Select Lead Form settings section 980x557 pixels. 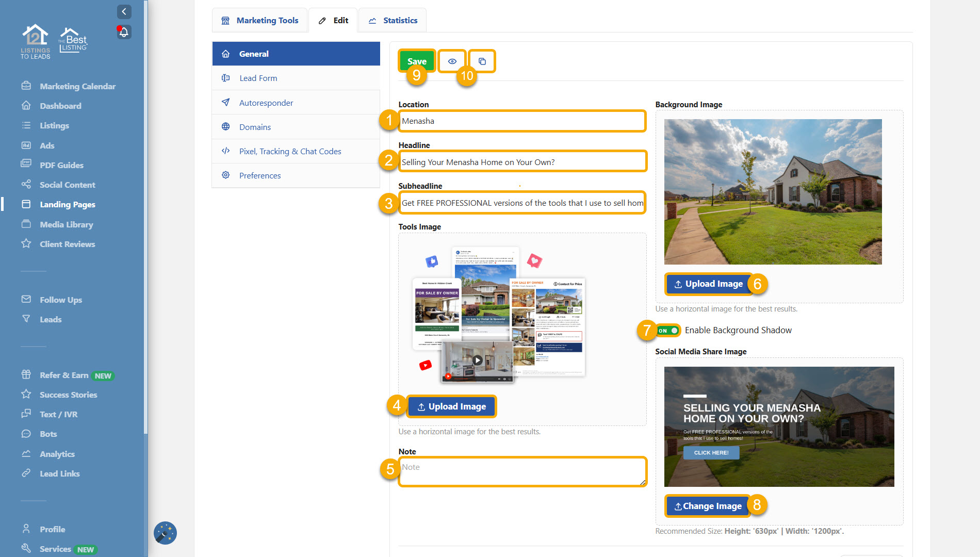[258, 78]
